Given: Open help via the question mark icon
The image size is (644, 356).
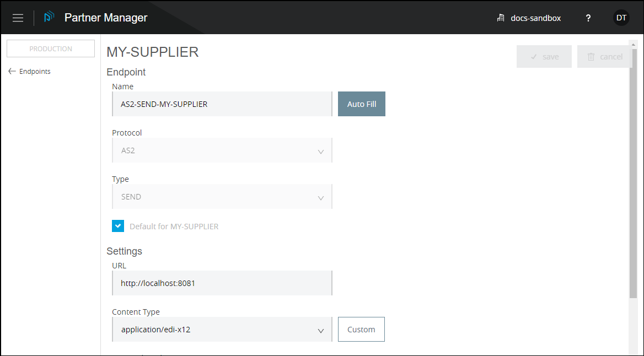Looking at the screenshot, I should (588, 18).
